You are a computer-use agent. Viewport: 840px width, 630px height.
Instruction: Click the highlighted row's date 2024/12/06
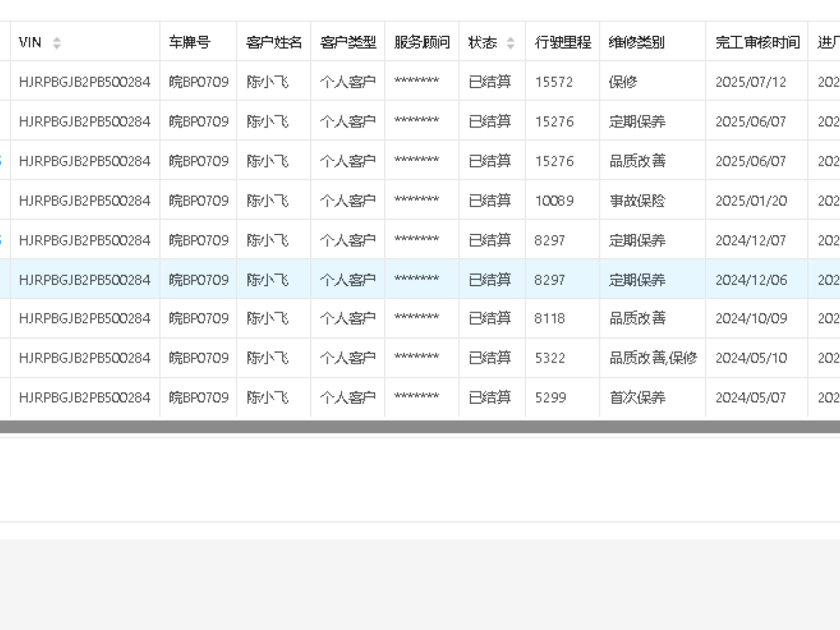pyautogui.click(x=751, y=280)
